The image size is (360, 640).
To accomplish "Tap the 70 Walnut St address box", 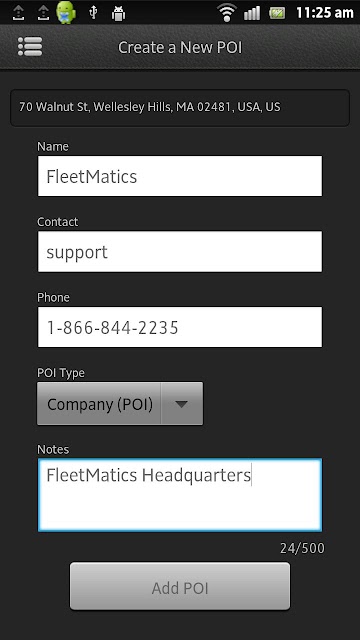I will 180,107.
